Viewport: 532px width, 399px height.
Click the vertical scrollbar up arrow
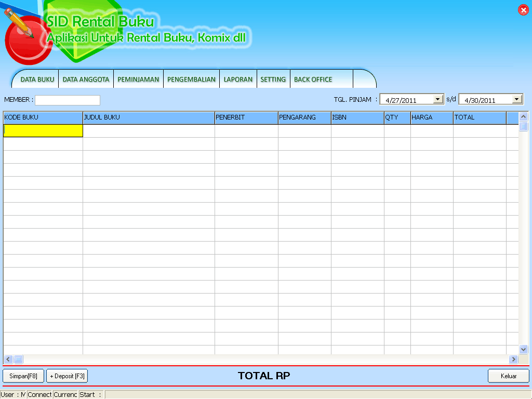pos(523,117)
